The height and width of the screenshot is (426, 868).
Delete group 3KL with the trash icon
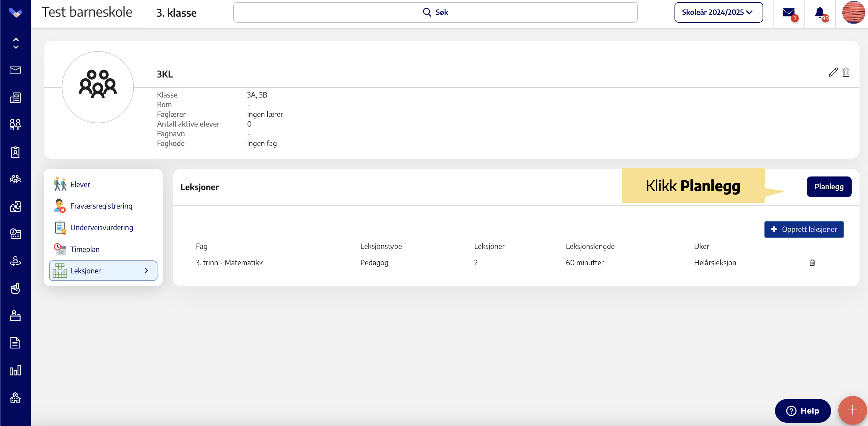pyautogui.click(x=846, y=73)
